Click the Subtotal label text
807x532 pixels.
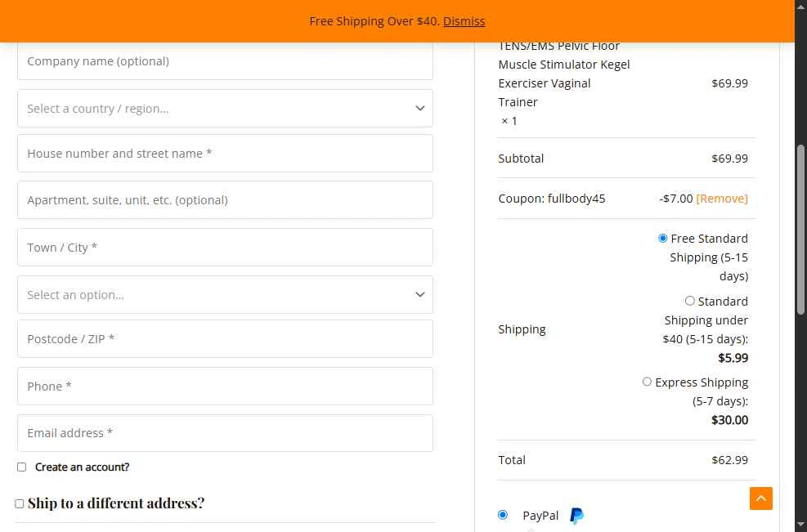pyautogui.click(x=521, y=159)
